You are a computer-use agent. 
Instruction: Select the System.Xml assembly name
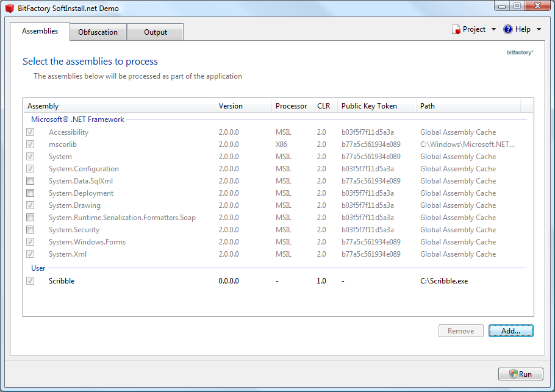pyautogui.click(x=68, y=254)
